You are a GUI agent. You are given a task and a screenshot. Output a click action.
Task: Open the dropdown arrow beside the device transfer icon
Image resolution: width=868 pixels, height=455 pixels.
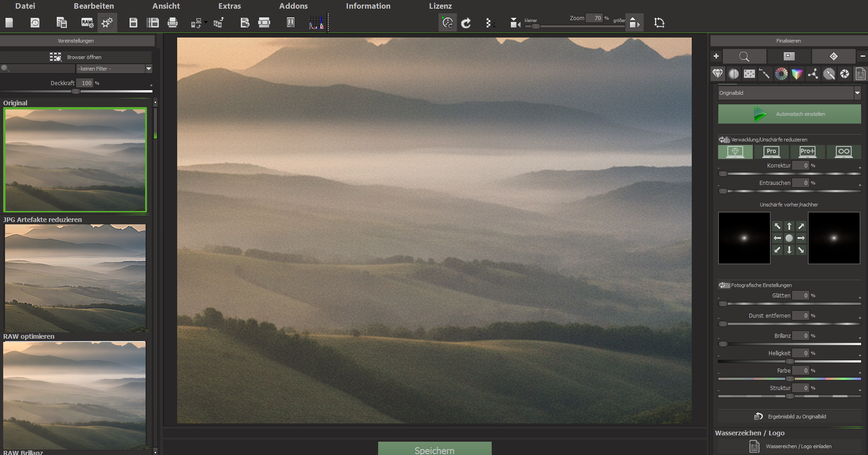(206, 22)
